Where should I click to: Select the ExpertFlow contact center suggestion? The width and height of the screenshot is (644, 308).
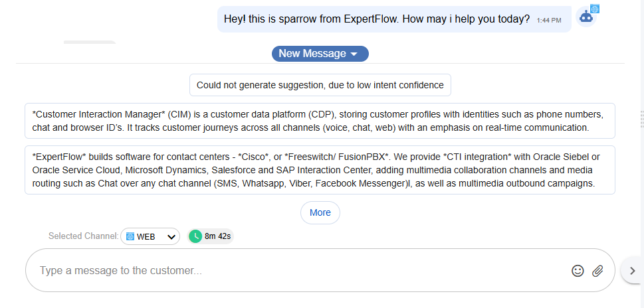pos(320,170)
